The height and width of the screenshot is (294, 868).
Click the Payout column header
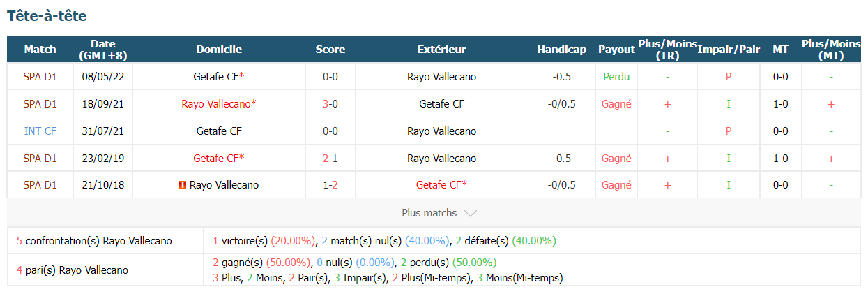point(616,50)
